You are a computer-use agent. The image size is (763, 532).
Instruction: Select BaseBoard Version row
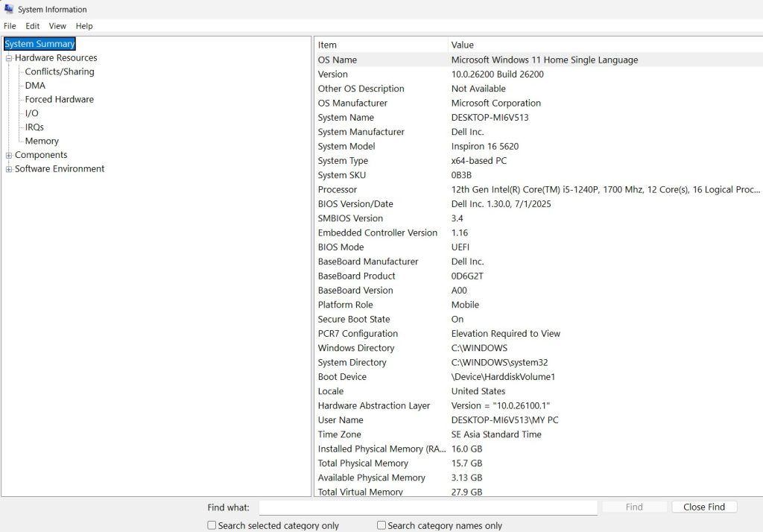[x=539, y=290]
